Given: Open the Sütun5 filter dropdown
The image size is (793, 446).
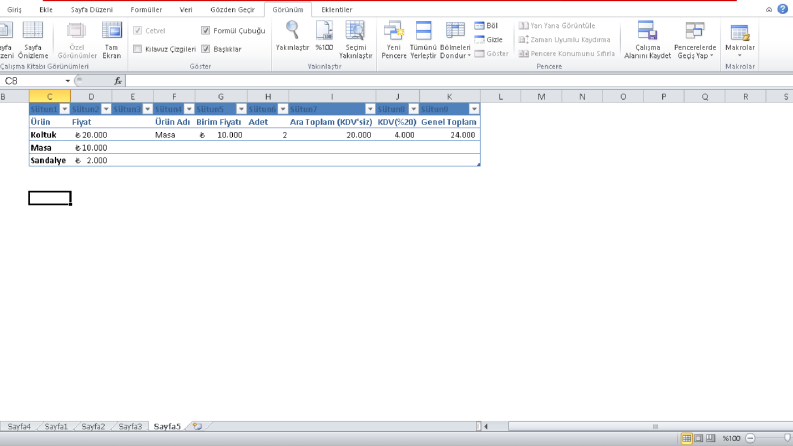Looking at the screenshot, I should [x=241, y=109].
